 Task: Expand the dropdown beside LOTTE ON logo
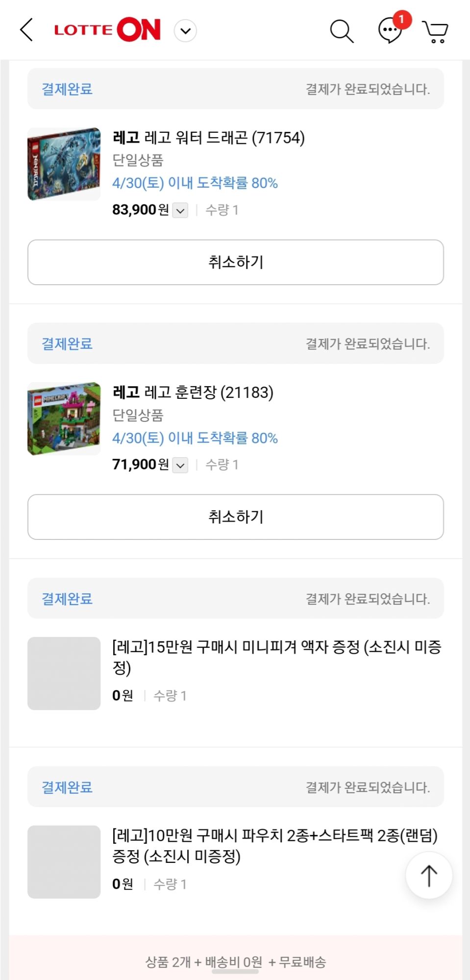point(185,31)
